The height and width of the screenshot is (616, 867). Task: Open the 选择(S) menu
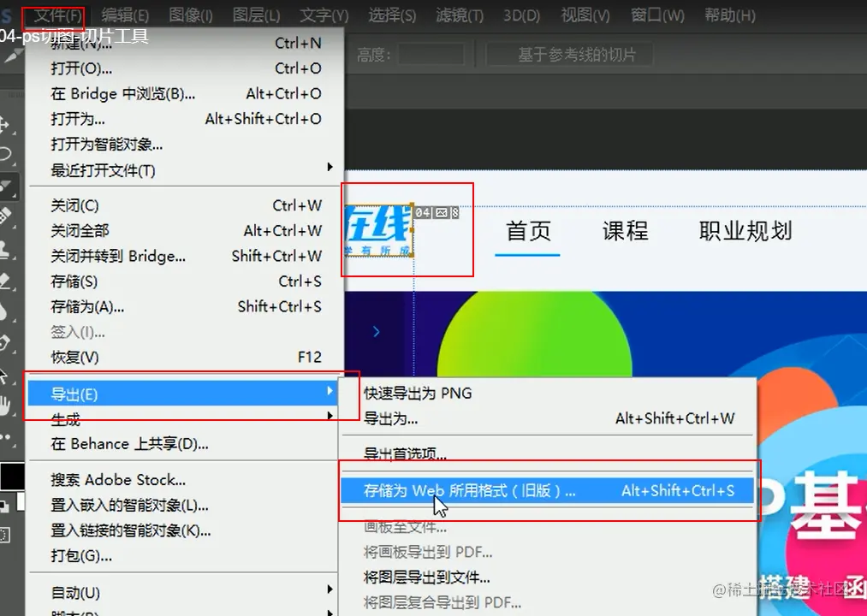pos(392,15)
